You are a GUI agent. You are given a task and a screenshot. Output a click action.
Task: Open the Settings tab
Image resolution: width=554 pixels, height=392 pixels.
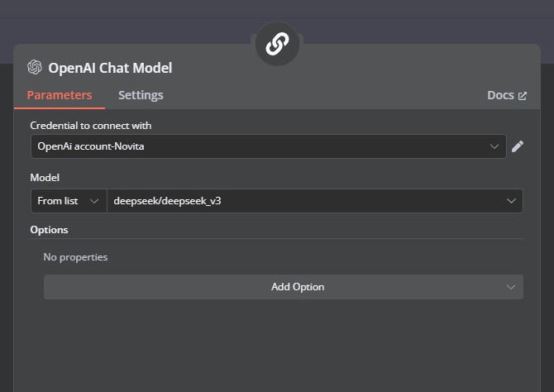[x=141, y=95]
